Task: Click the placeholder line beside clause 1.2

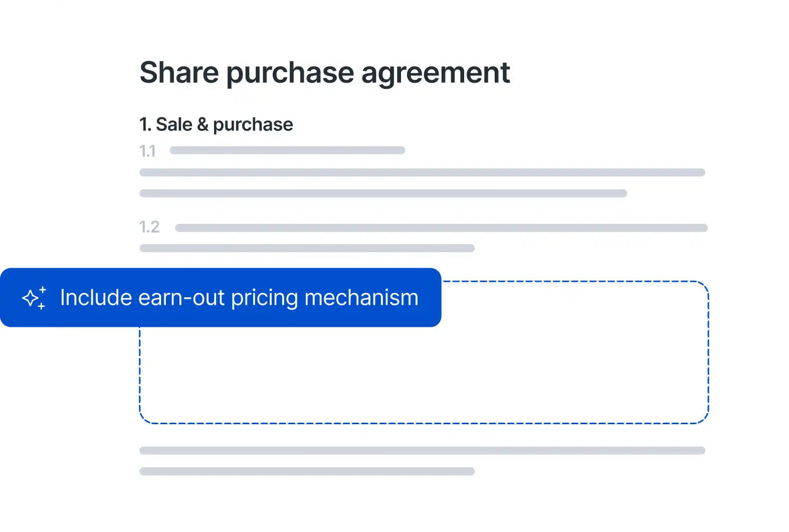Action: (441, 228)
